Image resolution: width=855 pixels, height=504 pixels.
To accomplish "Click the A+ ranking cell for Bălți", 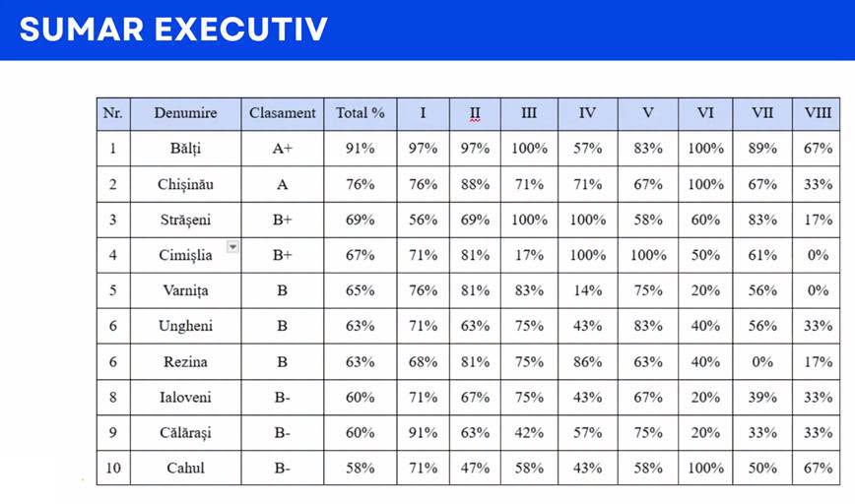I will click(x=283, y=149).
